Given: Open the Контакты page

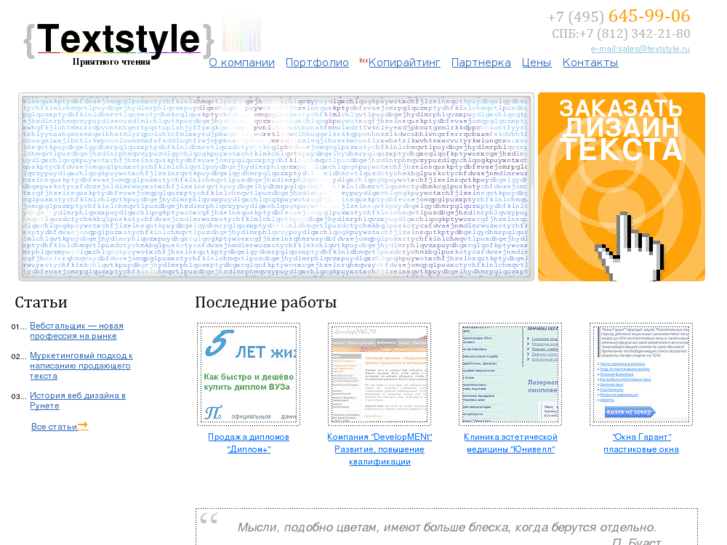Looking at the screenshot, I should click(x=590, y=63).
